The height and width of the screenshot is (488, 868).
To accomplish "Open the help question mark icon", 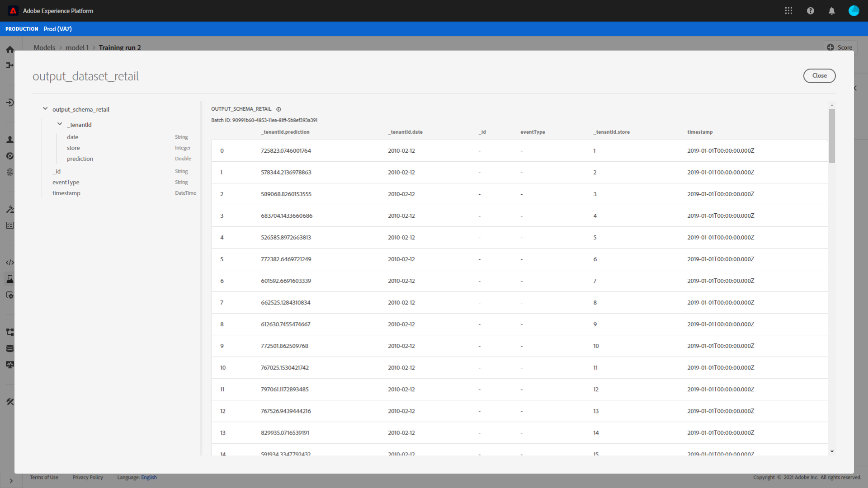I will [x=811, y=11].
